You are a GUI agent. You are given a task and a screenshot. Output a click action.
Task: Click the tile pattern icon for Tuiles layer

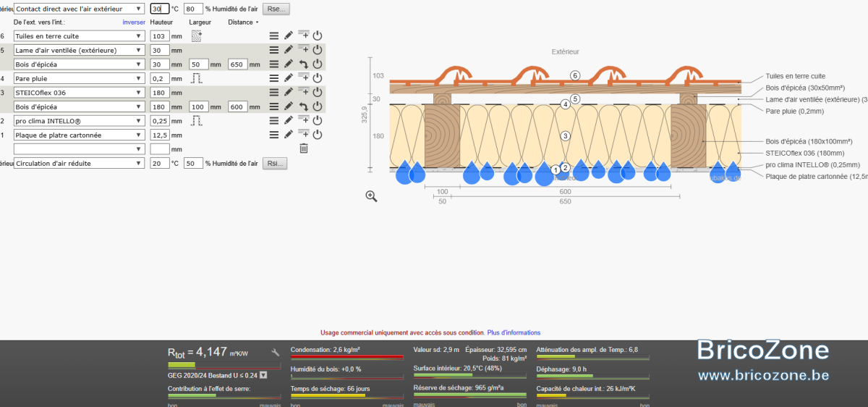coord(196,35)
